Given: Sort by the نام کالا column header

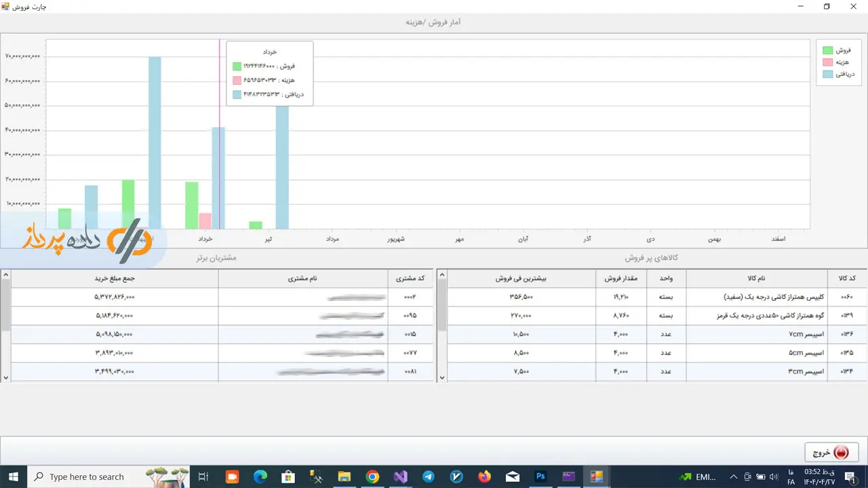Looking at the screenshot, I should point(756,279).
